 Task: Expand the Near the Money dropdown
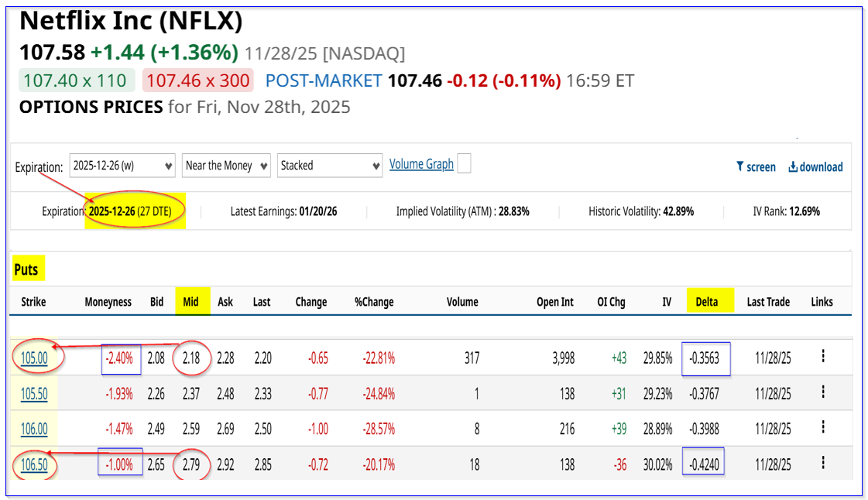click(227, 166)
